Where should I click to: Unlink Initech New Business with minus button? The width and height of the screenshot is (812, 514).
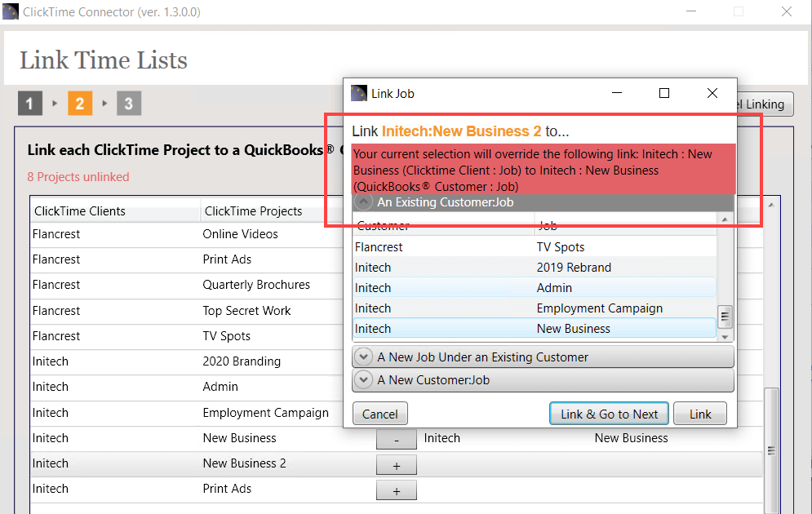(x=396, y=439)
